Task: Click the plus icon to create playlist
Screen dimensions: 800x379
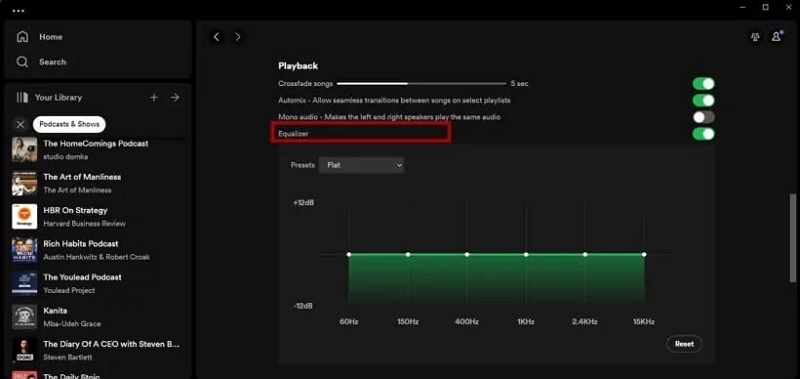Action: 154,97
